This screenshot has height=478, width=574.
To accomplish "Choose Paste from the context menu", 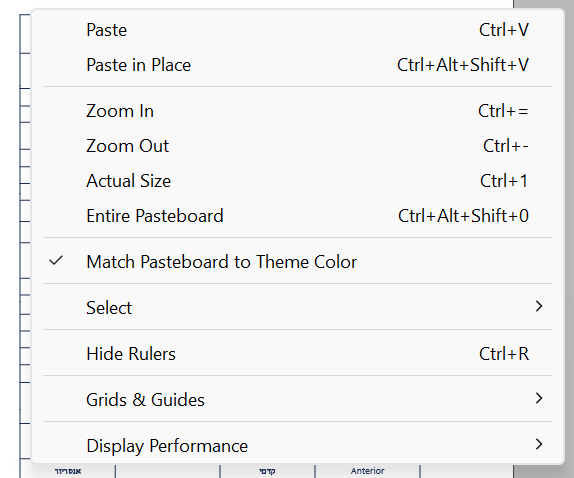I will click(x=297, y=30).
